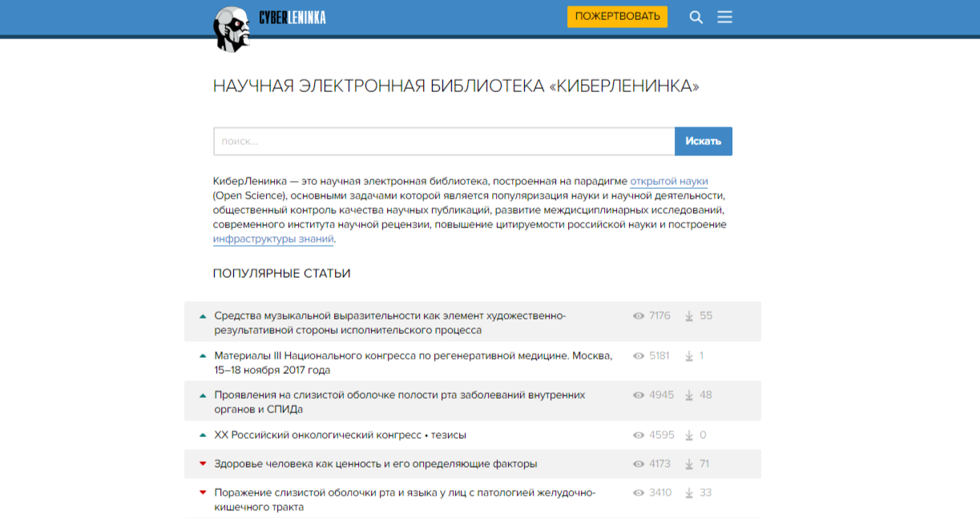Viewport: 980px width, 518px height.
Task: Follow the открытой науки link
Action: 668,181
